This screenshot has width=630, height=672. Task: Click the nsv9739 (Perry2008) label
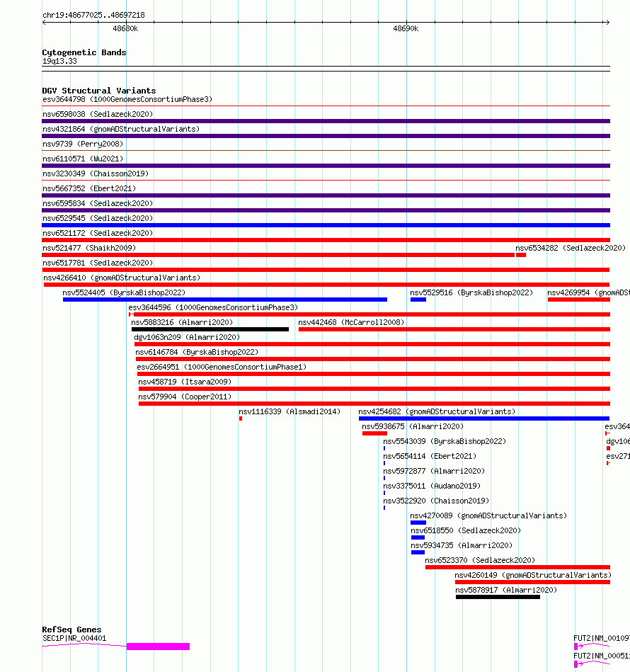coord(83,144)
